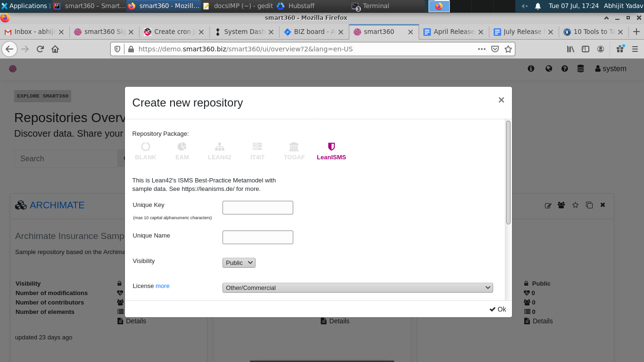644x362 pixels.
Task: Click EXPLORE SMART360 button
Action: point(42,96)
